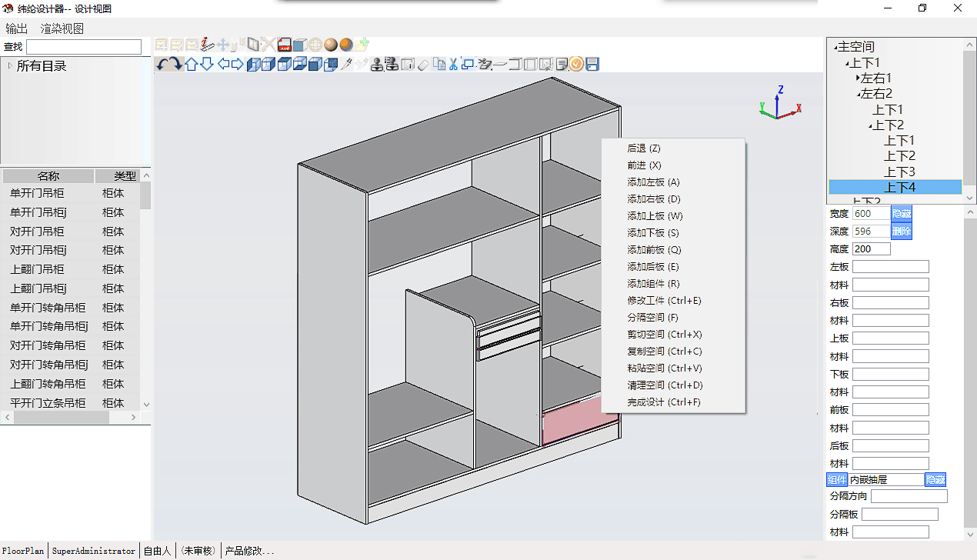Choose 添加组件 (R) from context menu
The image size is (977, 560).
pyautogui.click(x=653, y=284)
